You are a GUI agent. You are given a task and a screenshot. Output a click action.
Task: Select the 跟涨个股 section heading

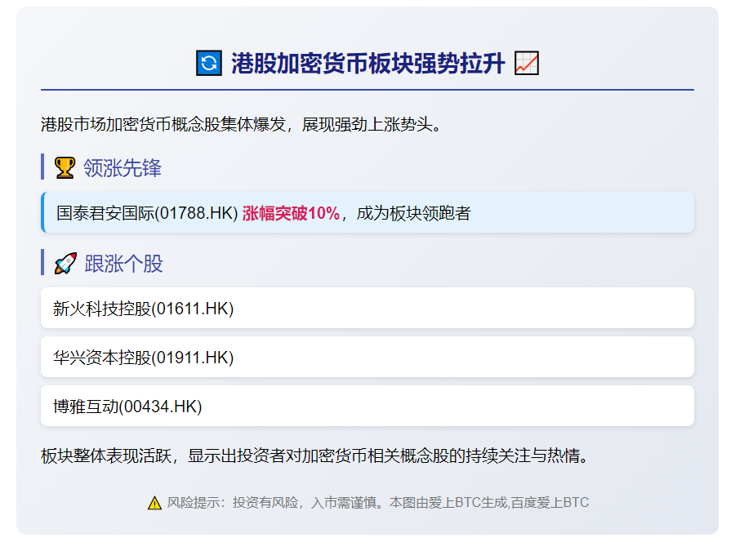coord(124,264)
